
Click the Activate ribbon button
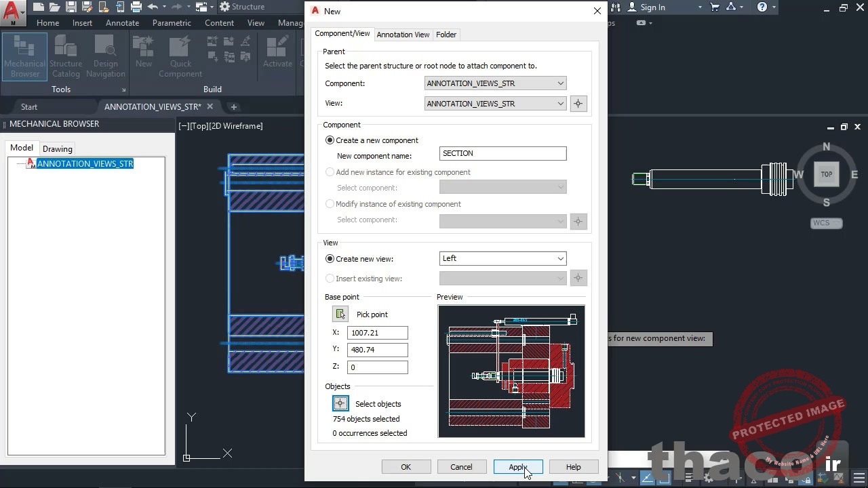click(x=277, y=53)
